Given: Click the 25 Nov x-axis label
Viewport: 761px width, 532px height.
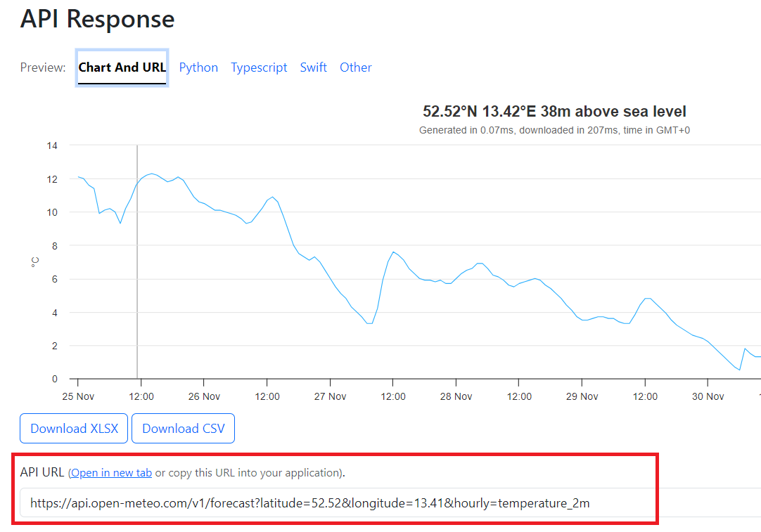Looking at the screenshot, I should coord(78,396).
